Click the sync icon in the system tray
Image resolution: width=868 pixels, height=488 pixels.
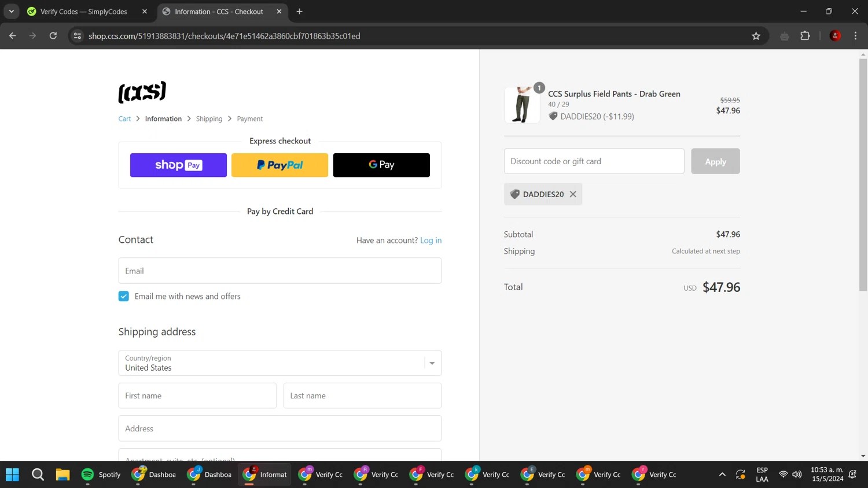(740, 475)
